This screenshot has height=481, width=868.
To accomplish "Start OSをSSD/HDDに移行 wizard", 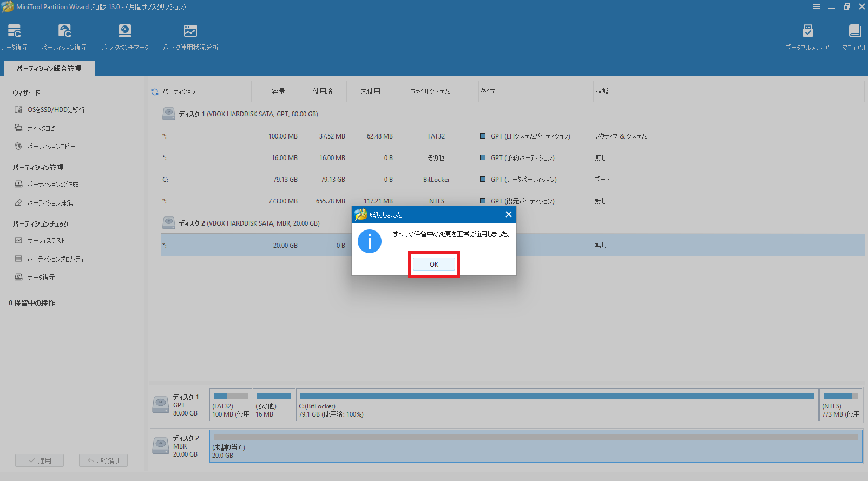I will pos(56,110).
